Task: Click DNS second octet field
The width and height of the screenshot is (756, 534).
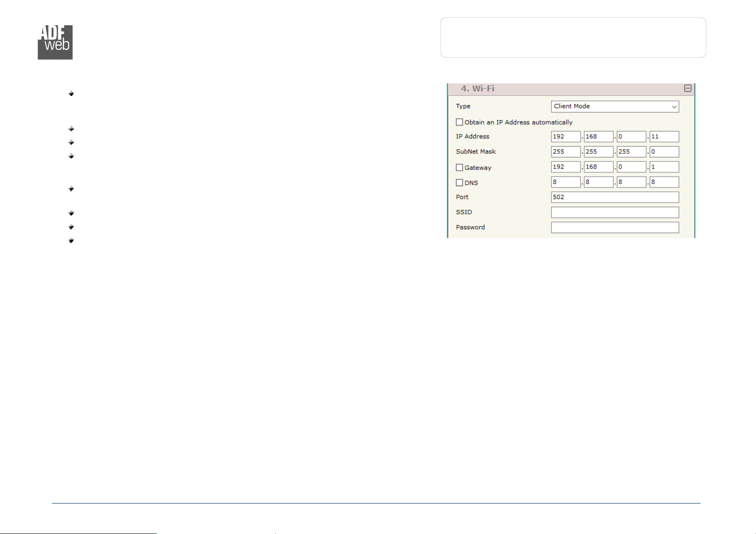Action: tap(599, 182)
